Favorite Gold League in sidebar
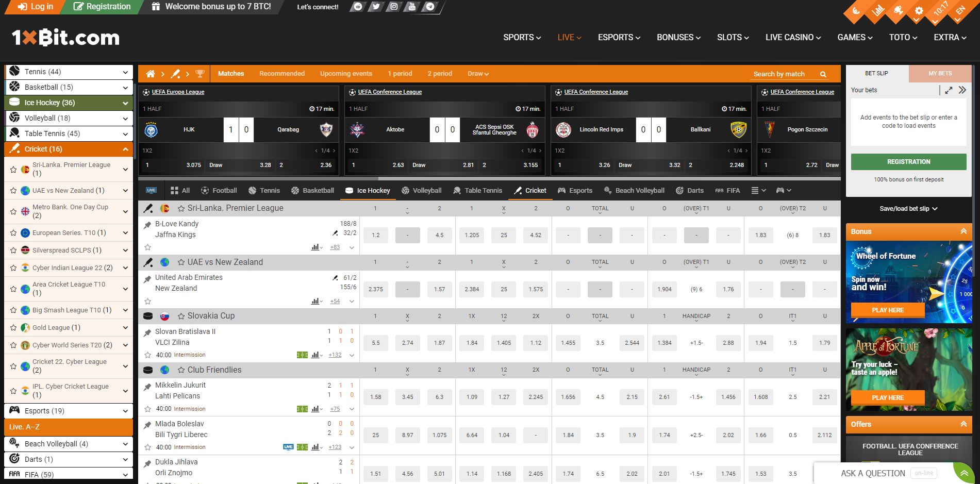Viewport: 980px width, 484px height. pyautogui.click(x=13, y=328)
